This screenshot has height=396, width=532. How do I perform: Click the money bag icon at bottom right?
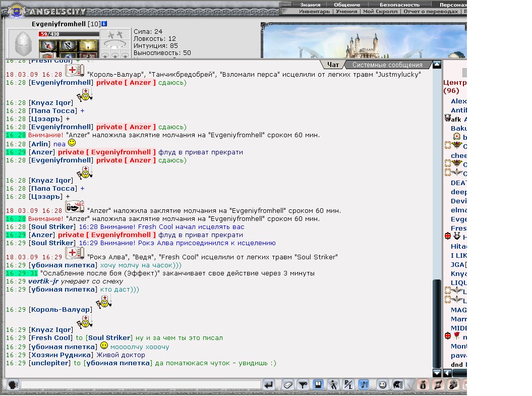[x=423, y=385]
